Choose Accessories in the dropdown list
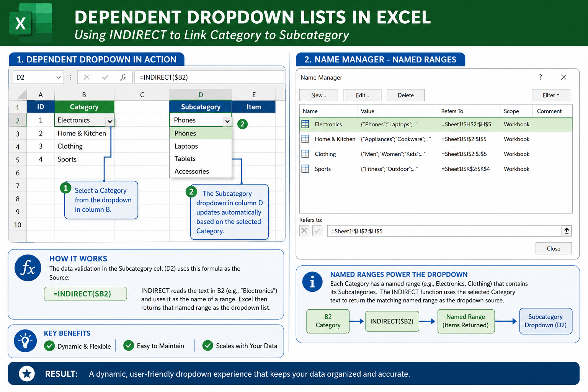The width and height of the screenshot is (588, 392). (201, 171)
